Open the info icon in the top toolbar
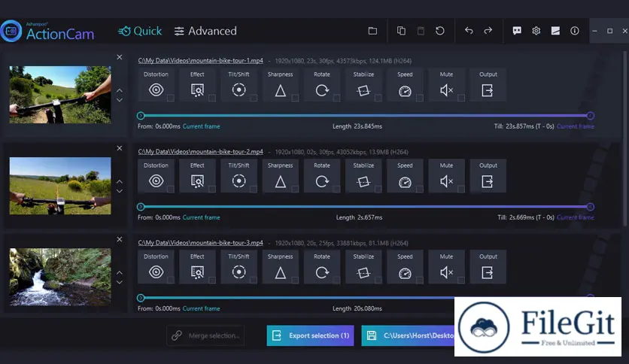 [x=574, y=31]
